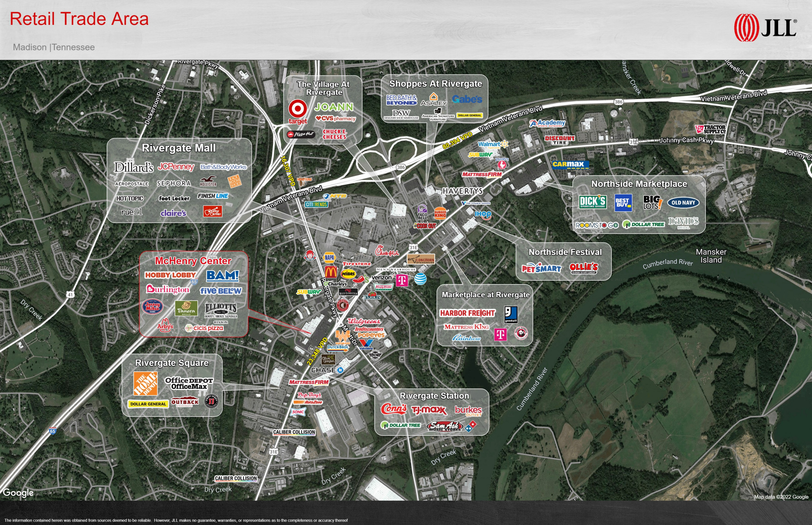The image size is (812, 525).
Task: Click the Old Navy oval logo
Action: pyautogui.click(x=683, y=202)
